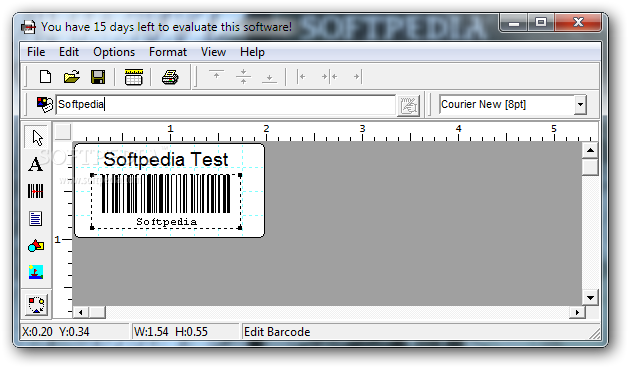629x368 pixels.
Task: Center objects vertically with middle align icon
Action: coord(243,76)
